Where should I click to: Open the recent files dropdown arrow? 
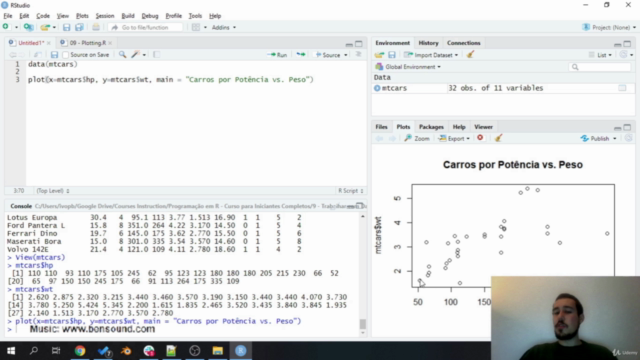click(54, 27)
